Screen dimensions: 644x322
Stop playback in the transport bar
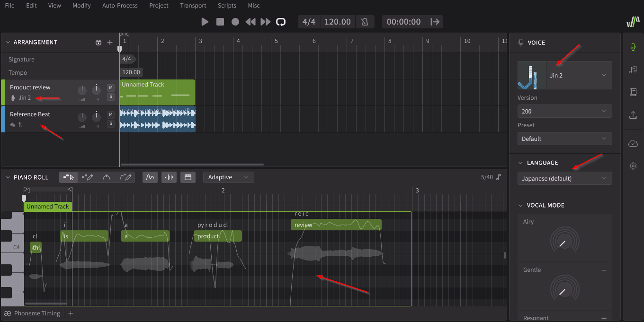(x=220, y=22)
